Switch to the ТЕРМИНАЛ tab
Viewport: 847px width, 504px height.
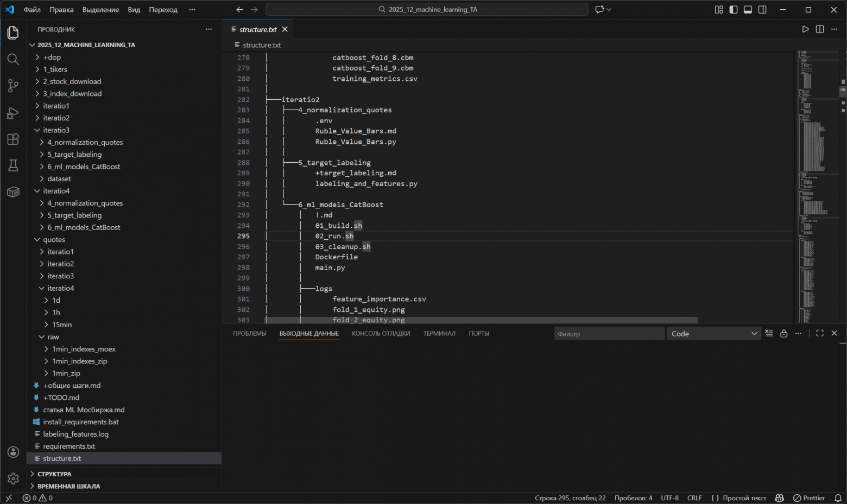coord(439,333)
